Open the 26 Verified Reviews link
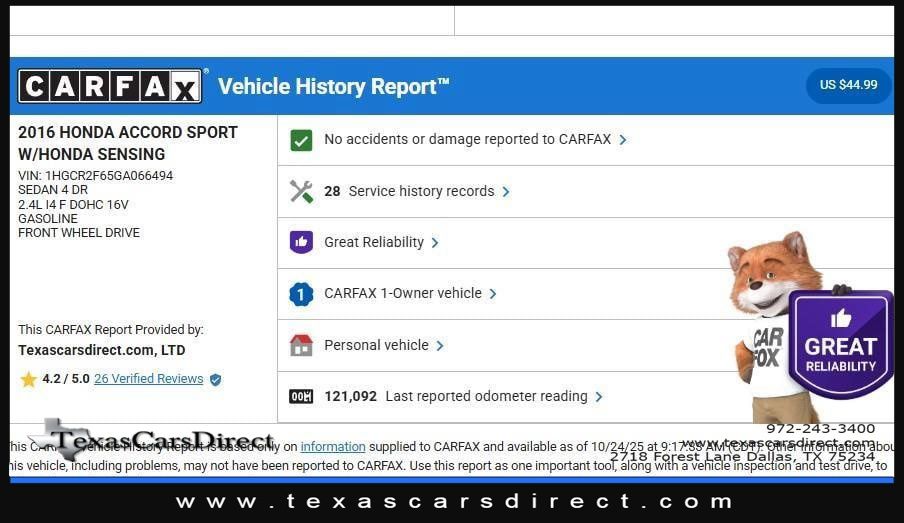The width and height of the screenshot is (904, 523). pyautogui.click(x=148, y=379)
